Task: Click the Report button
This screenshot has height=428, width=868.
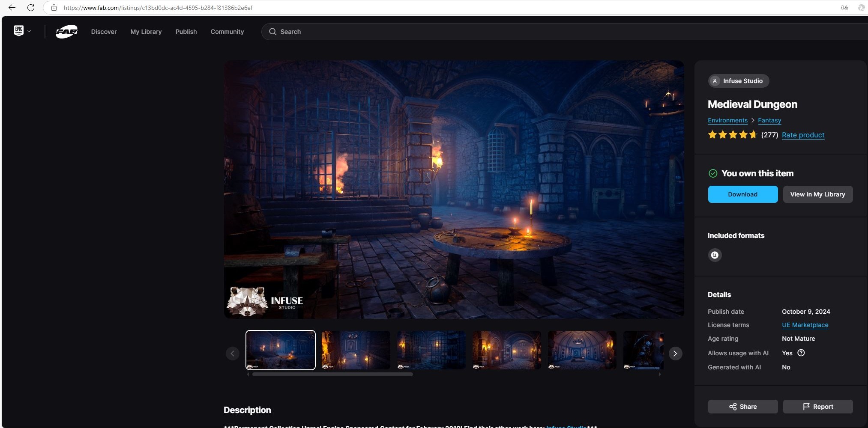Action: 817,407
